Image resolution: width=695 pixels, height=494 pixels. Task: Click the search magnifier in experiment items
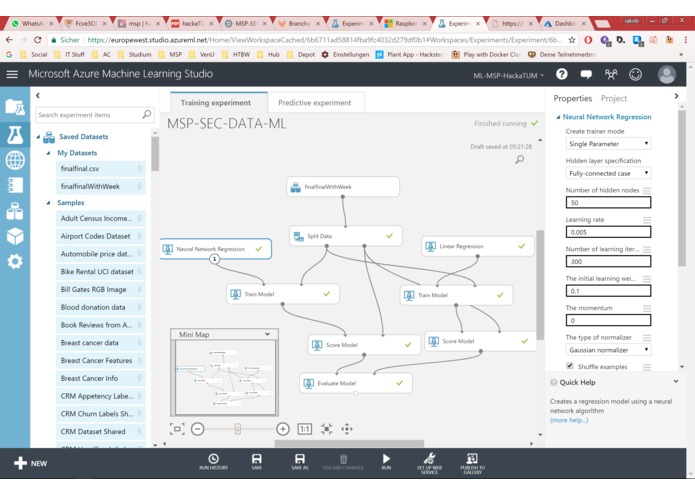[147, 115]
